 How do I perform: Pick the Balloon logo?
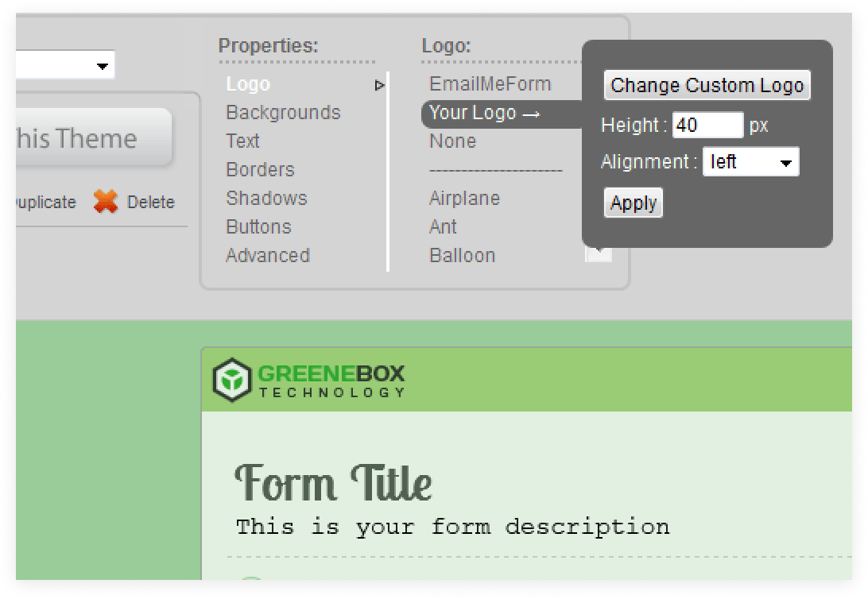(463, 256)
